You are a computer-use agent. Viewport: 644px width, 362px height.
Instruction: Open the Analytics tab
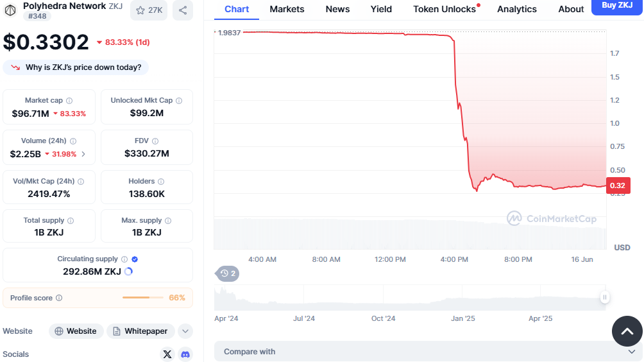(517, 10)
